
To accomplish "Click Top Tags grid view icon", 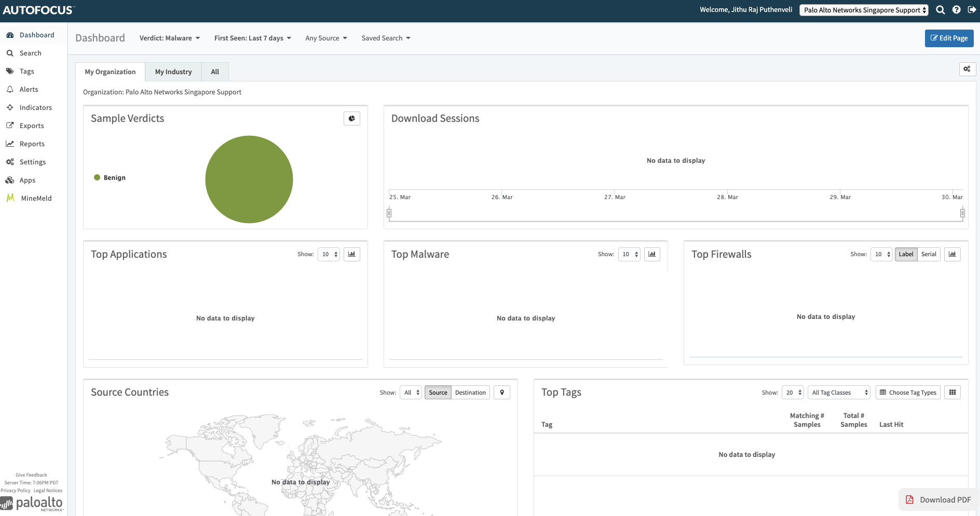I will pyautogui.click(x=952, y=393).
